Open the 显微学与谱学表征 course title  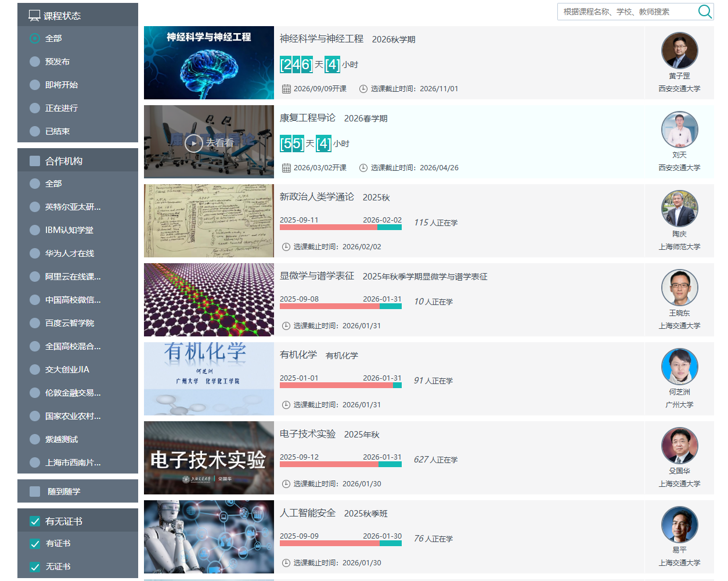pos(317,276)
